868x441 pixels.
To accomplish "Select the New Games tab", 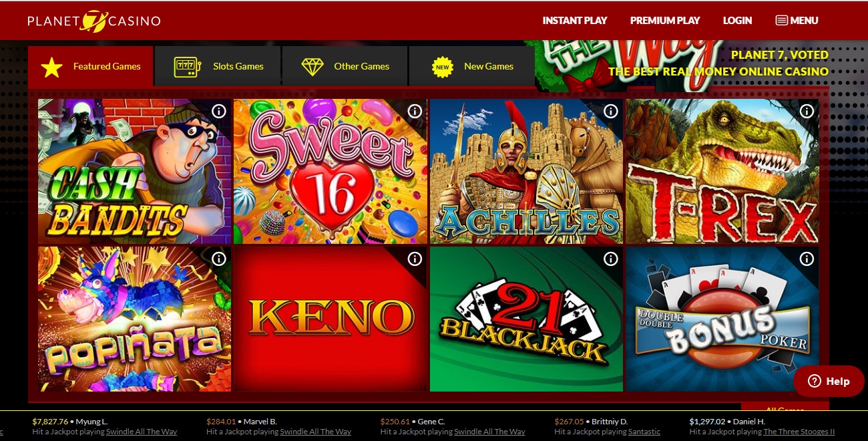I will point(471,66).
